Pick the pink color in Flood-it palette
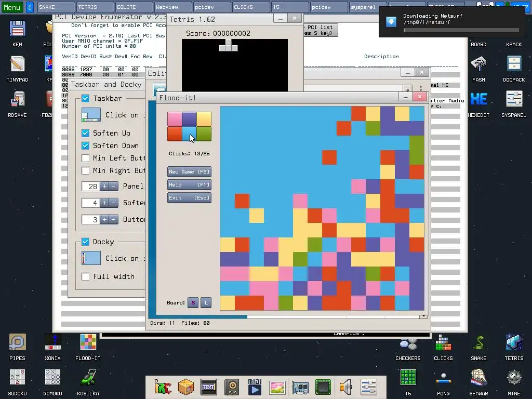Viewport: 532px width, 399px height. coord(175,119)
